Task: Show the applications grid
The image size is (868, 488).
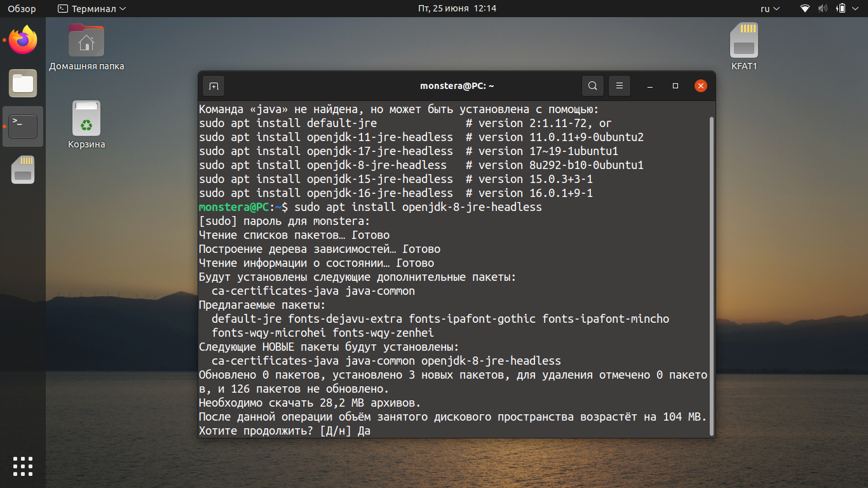Action: [23, 466]
